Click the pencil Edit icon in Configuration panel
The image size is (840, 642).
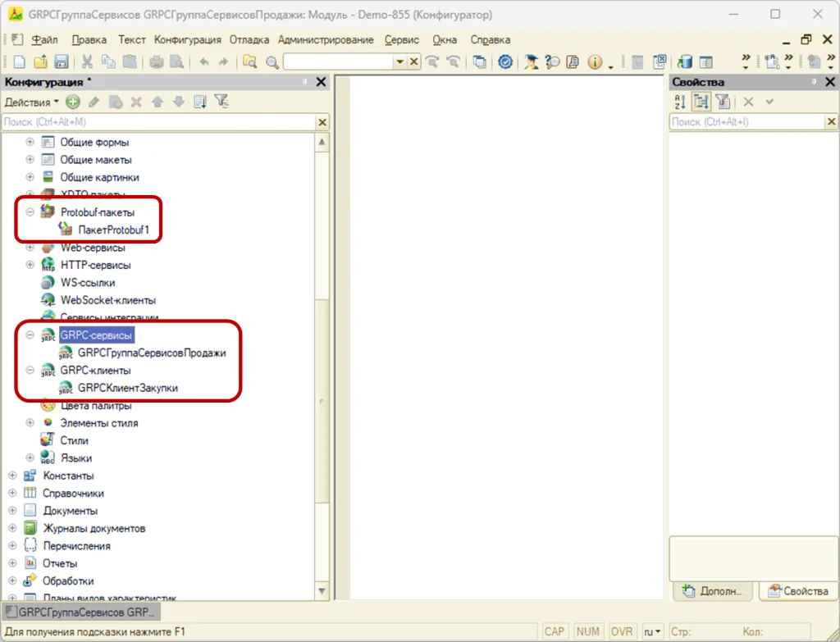[x=94, y=102]
